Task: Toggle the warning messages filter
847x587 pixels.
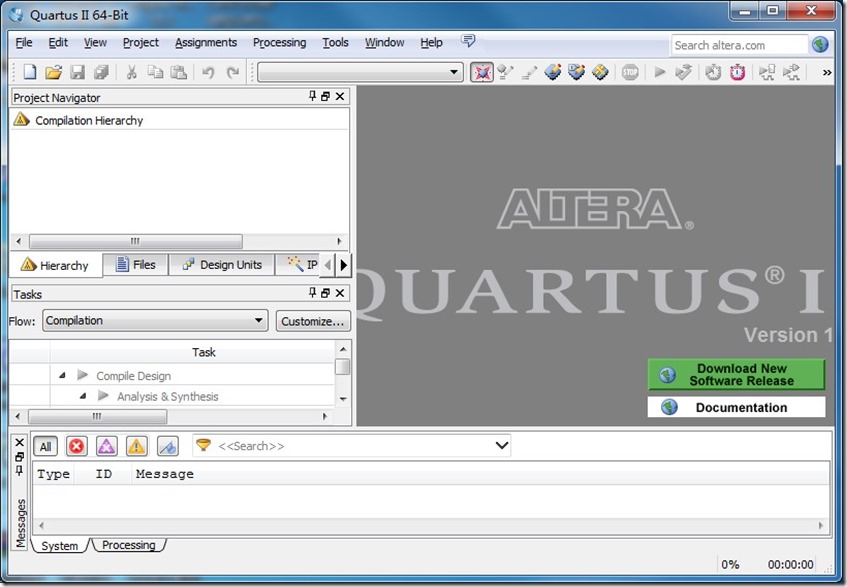Action: [136, 446]
